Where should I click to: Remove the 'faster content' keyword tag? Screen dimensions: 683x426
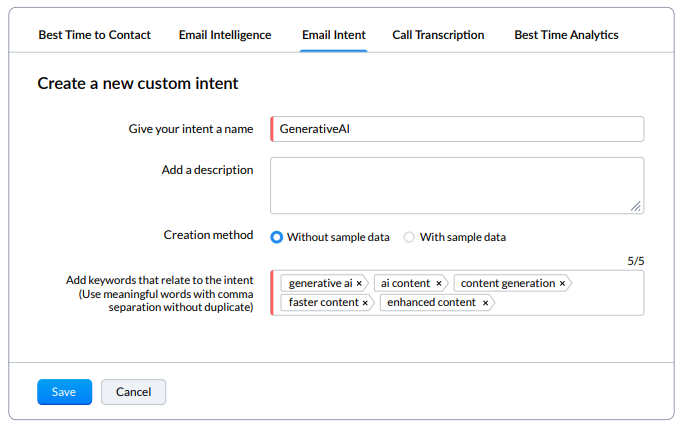(365, 303)
